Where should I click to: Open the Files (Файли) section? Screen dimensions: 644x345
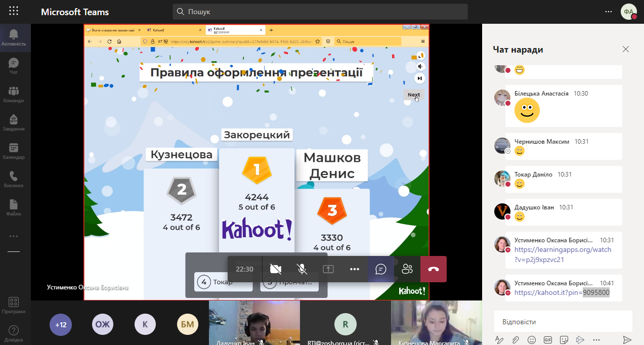(14, 207)
